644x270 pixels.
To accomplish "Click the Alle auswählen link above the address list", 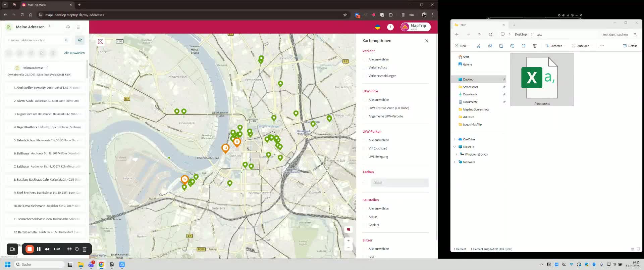I will 74,53.
